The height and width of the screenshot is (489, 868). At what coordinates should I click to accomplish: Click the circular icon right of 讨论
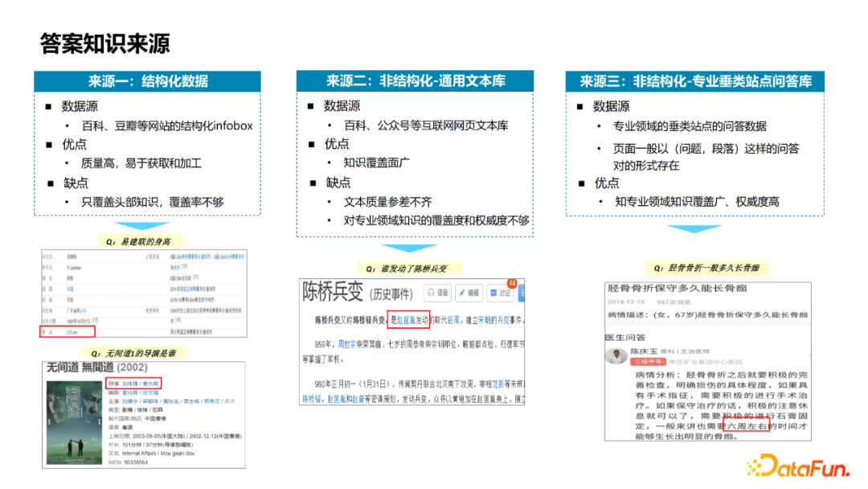click(524, 293)
